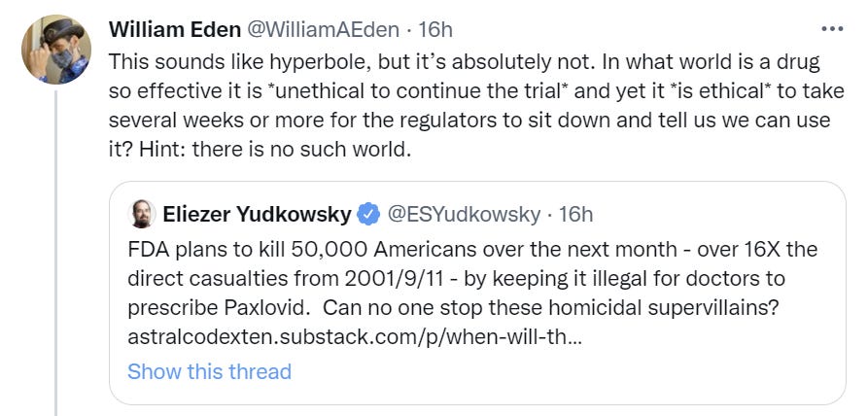The image size is (868, 416).
Task: Click the @WilliamAEden handle
Action: pos(320,29)
